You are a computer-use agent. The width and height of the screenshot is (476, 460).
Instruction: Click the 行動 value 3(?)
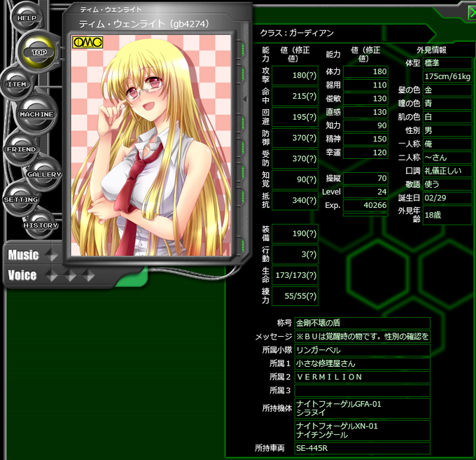click(295, 254)
